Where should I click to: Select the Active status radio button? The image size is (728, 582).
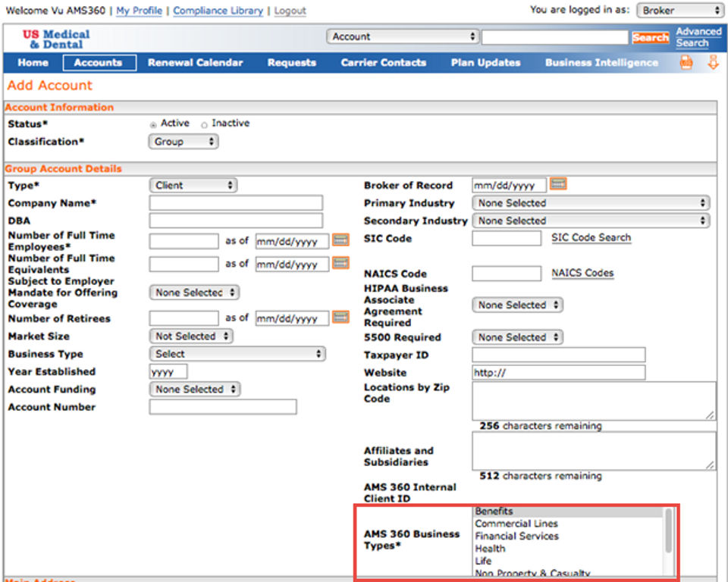[x=152, y=124]
